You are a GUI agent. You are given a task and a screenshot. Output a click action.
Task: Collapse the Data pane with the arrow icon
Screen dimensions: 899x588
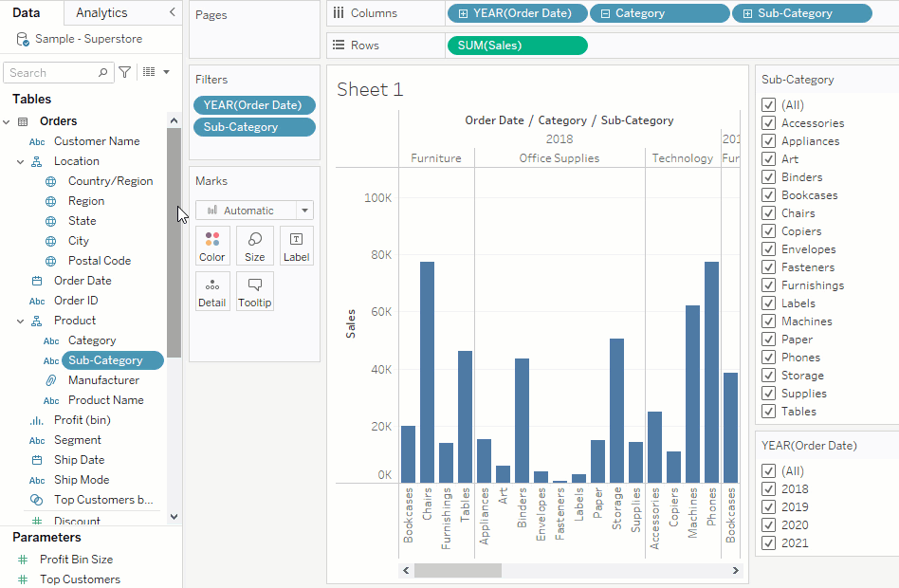[172, 12]
